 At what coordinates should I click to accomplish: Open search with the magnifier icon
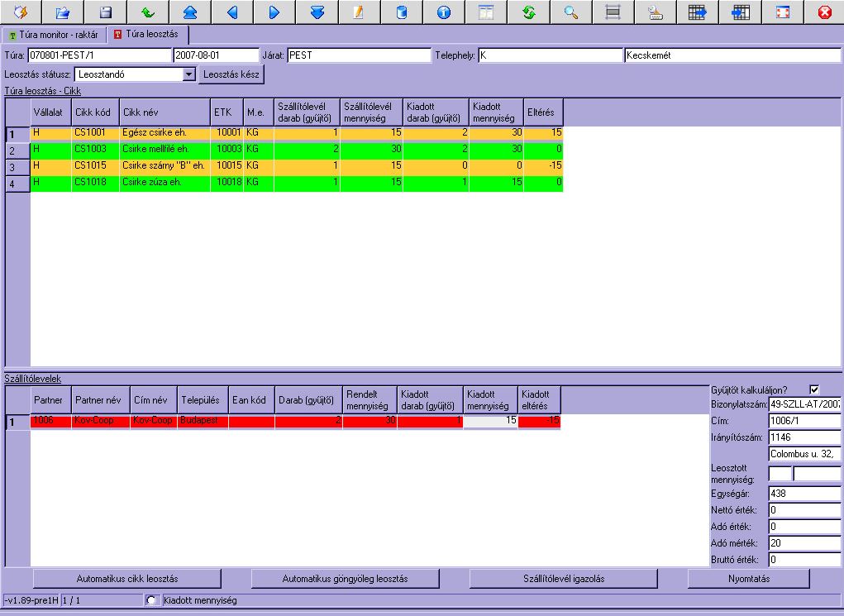570,12
